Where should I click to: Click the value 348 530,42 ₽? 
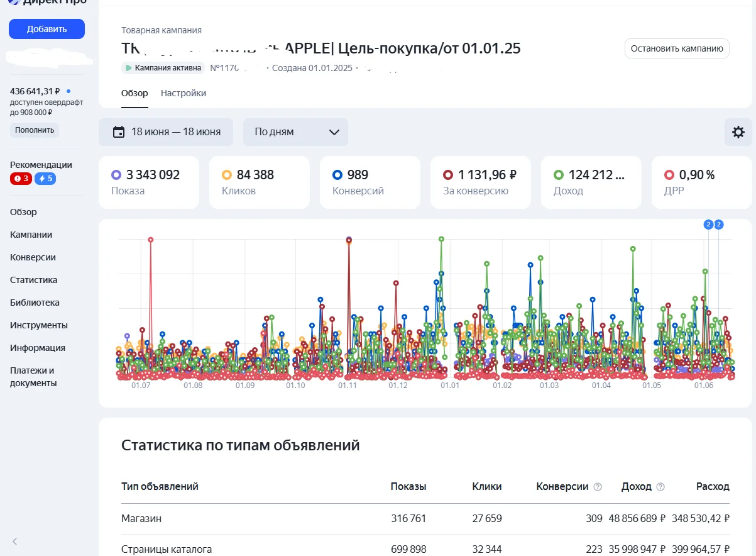(x=700, y=519)
